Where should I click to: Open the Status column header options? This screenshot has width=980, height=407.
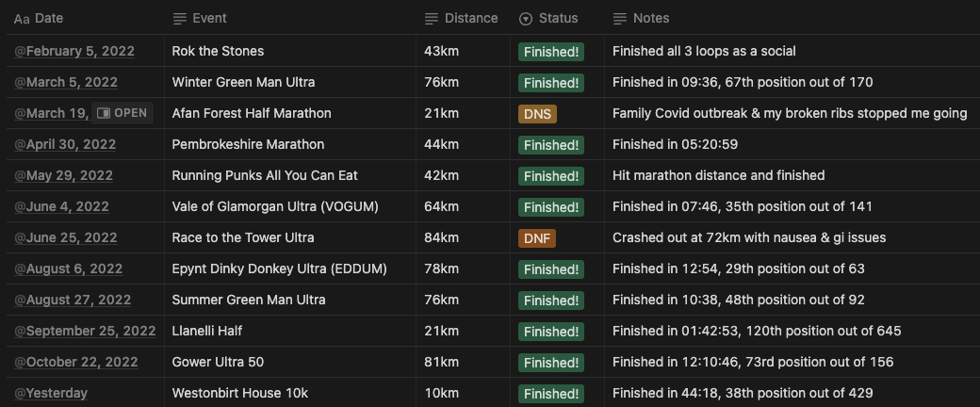click(558, 19)
